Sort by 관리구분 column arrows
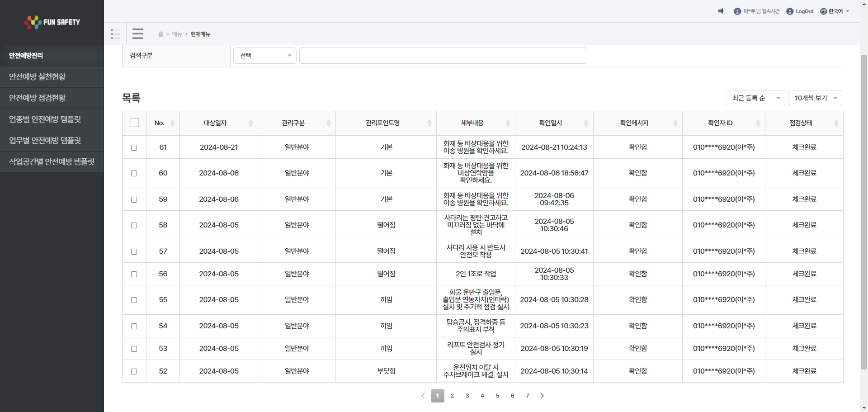 329,123
